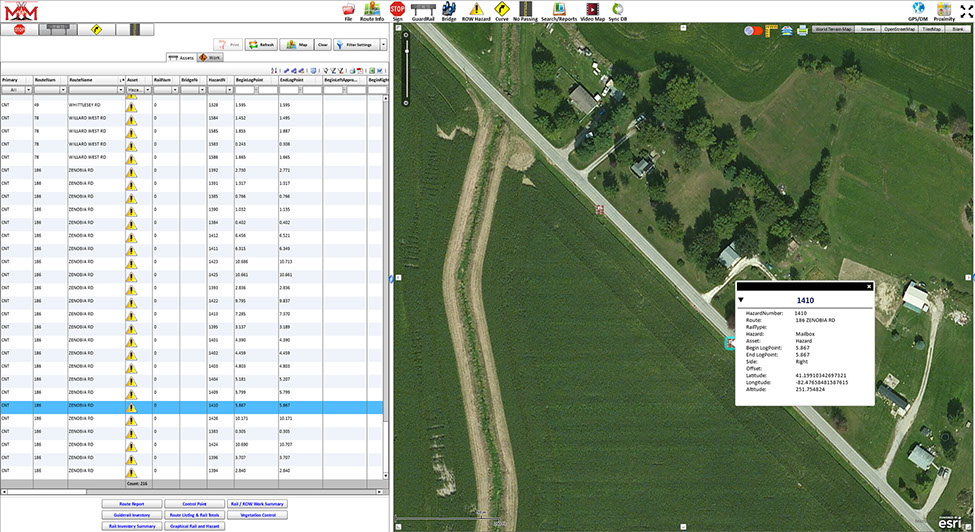
Task: Open Video Map from the toolbar
Action: click(x=592, y=10)
